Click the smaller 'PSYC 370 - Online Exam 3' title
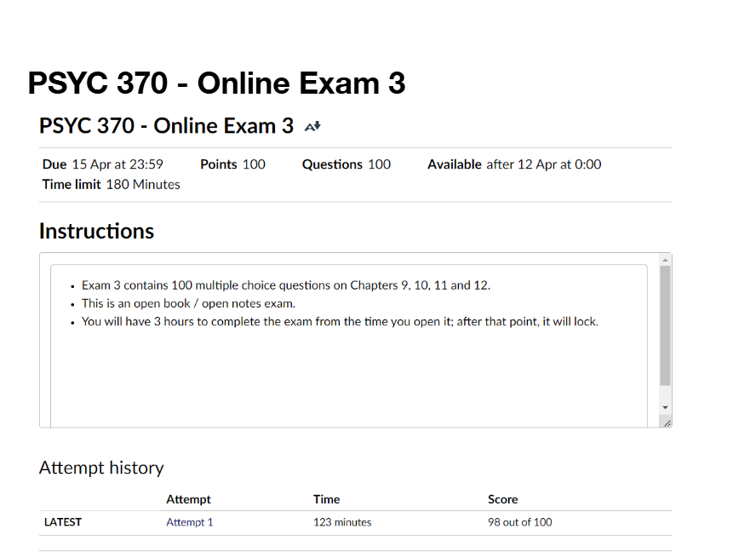756x552 pixels. pyautogui.click(x=166, y=126)
